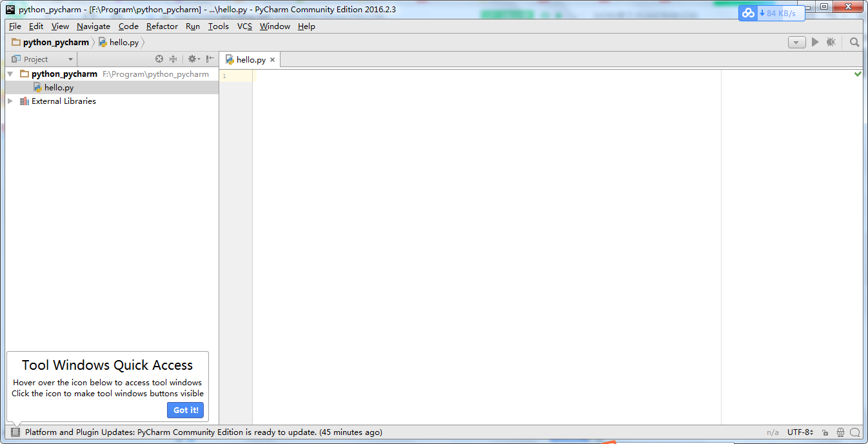The image size is (868, 444).
Task: Open Search Everywhere magnifier
Action: pyautogui.click(x=854, y=42)
